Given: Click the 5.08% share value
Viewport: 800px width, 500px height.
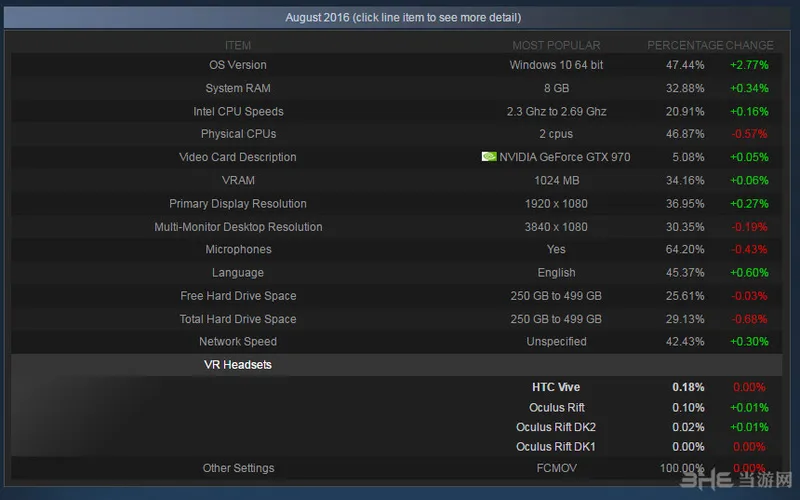Looking at the screenshot, I should coord(688,157).
